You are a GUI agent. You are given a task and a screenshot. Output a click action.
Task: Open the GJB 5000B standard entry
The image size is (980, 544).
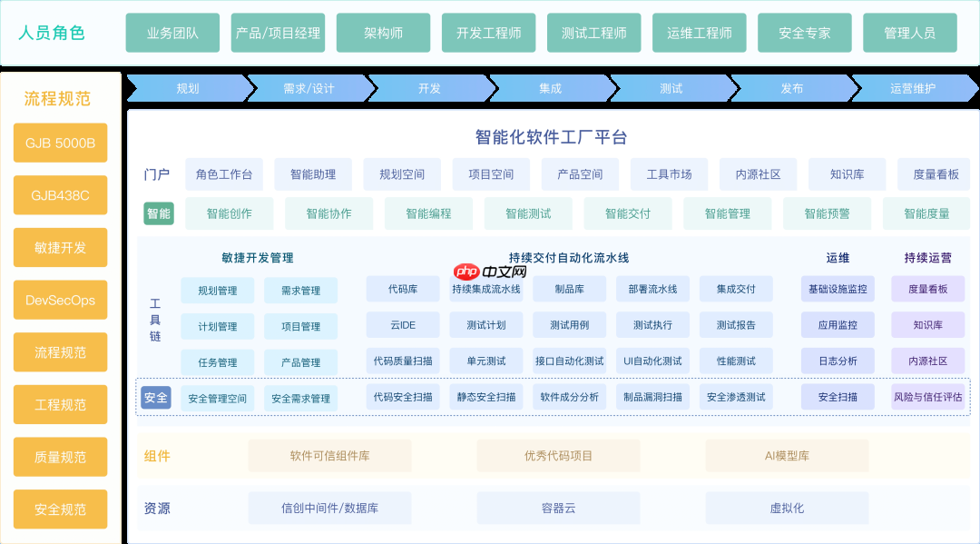pos(60,143)
